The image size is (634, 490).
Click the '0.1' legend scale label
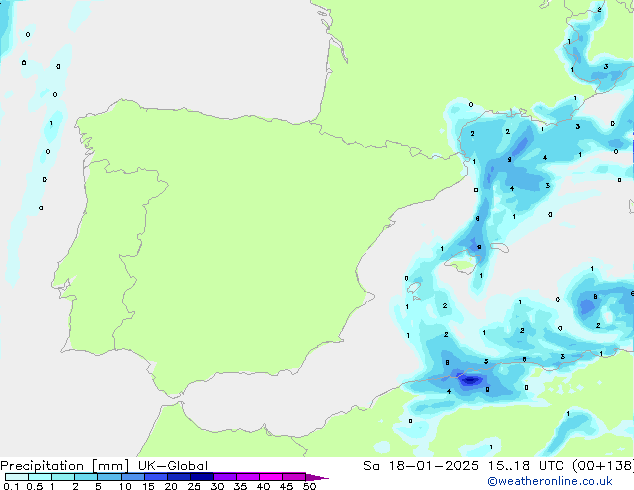pyautogui.click(x=11, y=486)
